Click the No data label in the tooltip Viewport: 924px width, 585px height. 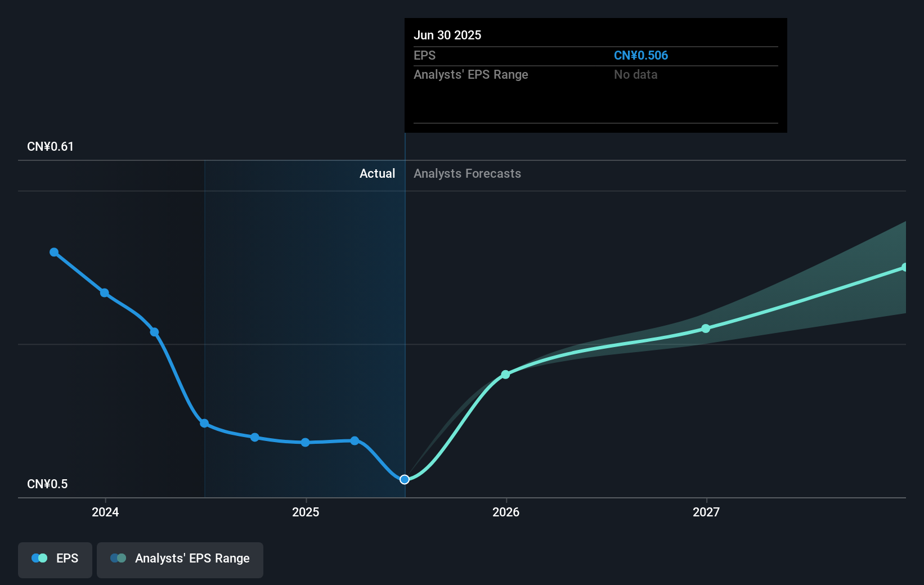[x=635, y=74]
